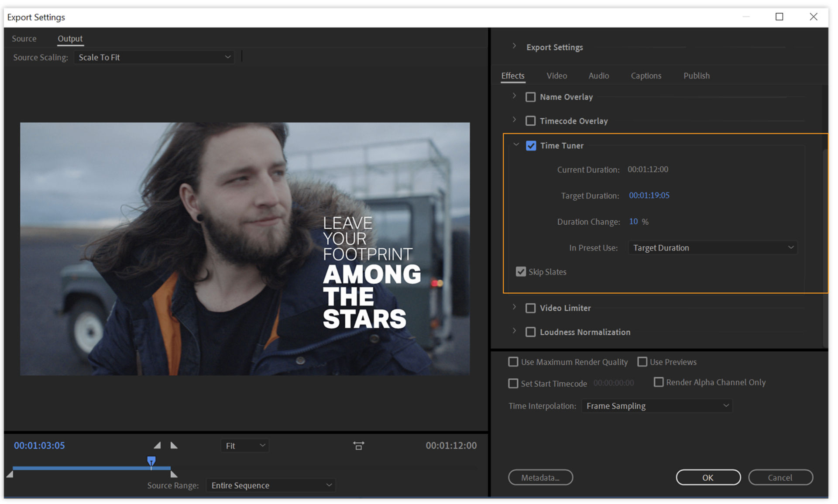This screenshot has height=504, width=838.
Task: Toggle the Skip Slates checkbox
Action: point(521,272)
